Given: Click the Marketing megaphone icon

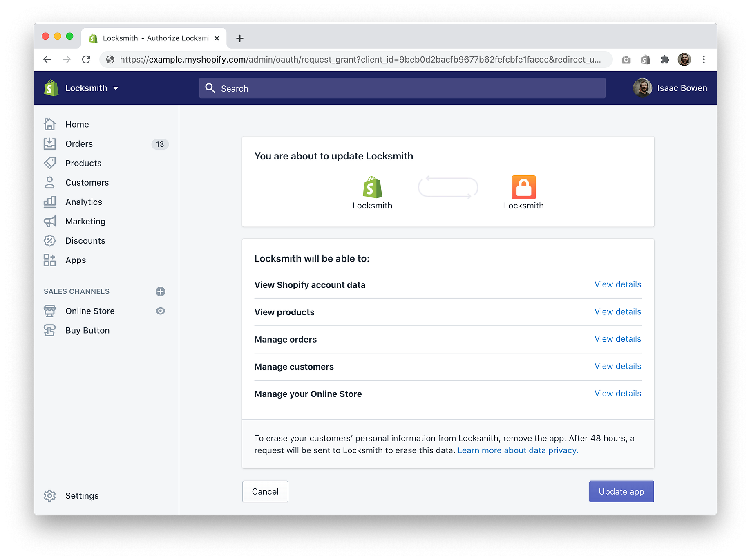Looking at the screenshot, I should coord(50,221).
